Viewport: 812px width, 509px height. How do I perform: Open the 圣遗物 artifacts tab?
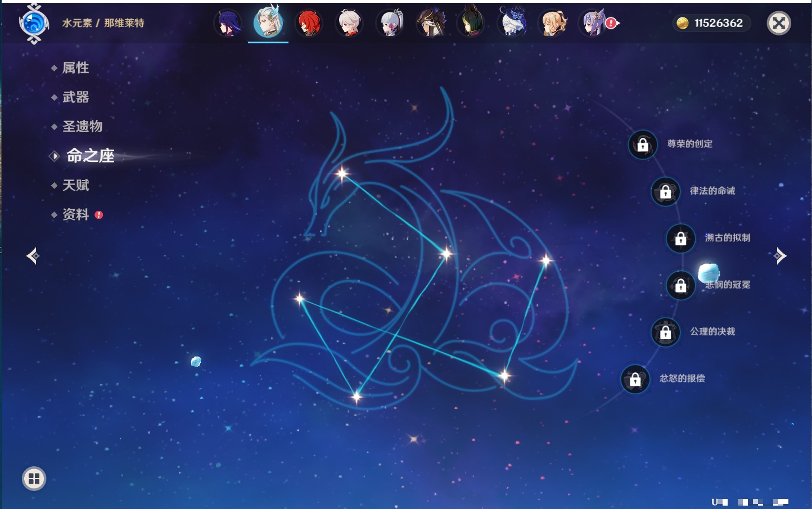(82, 127)
